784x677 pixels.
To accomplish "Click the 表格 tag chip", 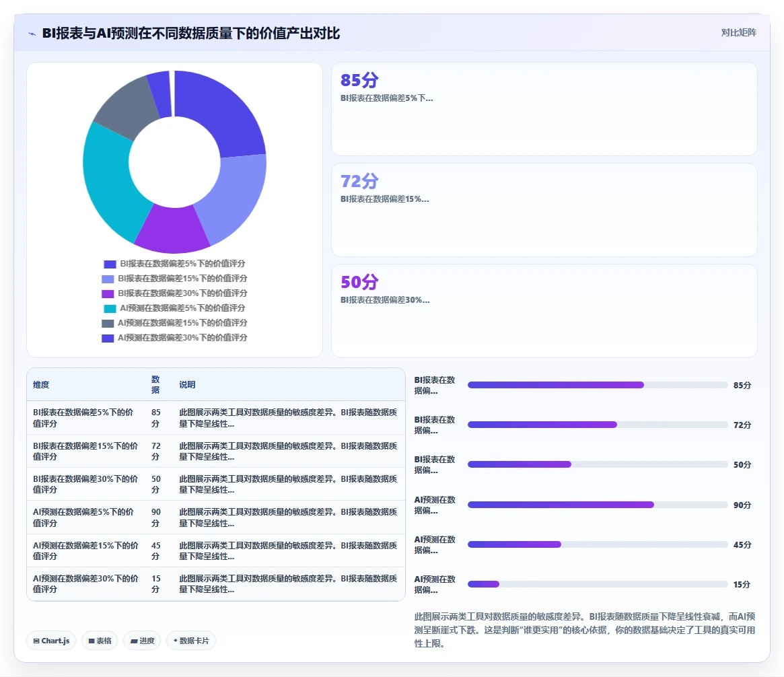I will click(x=100, y=641).
